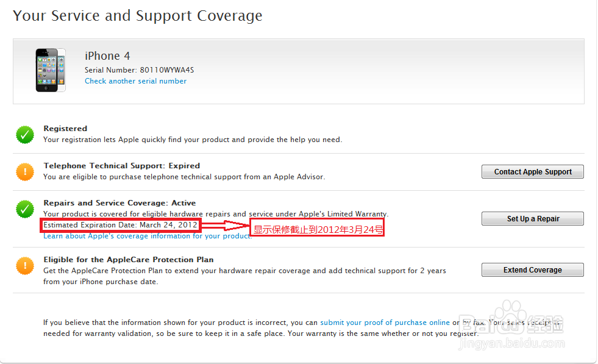Click the iPhone 4 product name
Screen dimensions: 598x364
pos(107,56)
